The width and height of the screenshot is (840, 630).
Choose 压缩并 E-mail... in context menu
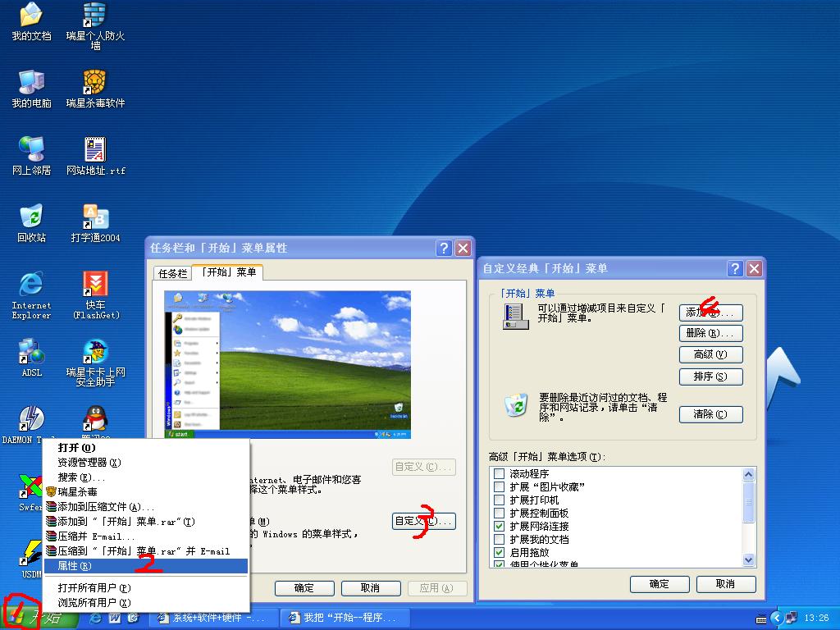point(146,536)
